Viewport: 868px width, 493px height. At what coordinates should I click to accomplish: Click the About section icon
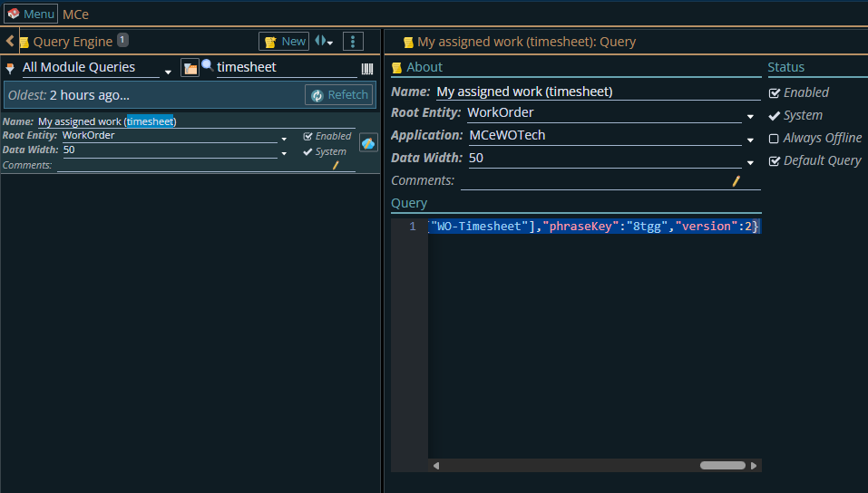pyautogui.click(x=396, y=67)
